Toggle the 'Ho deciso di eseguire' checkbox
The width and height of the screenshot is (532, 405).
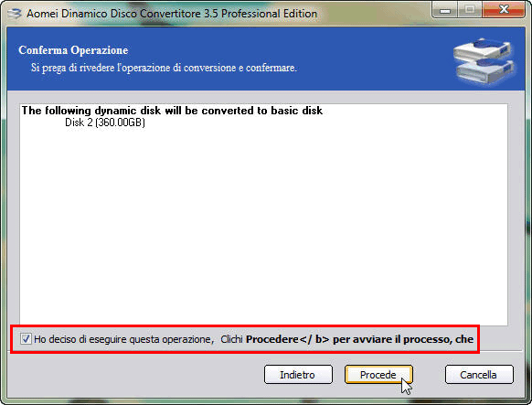pyautogui.click(x=26, y=338)
